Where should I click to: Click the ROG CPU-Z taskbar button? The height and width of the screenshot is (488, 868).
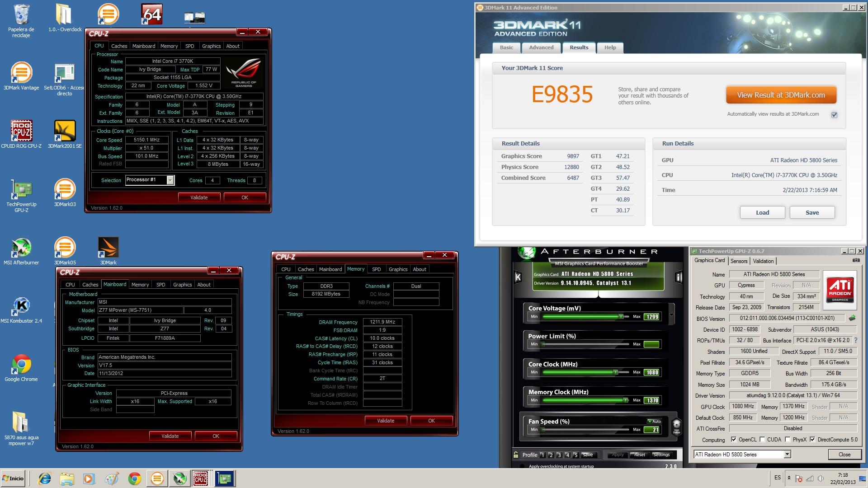pos(201,478)
